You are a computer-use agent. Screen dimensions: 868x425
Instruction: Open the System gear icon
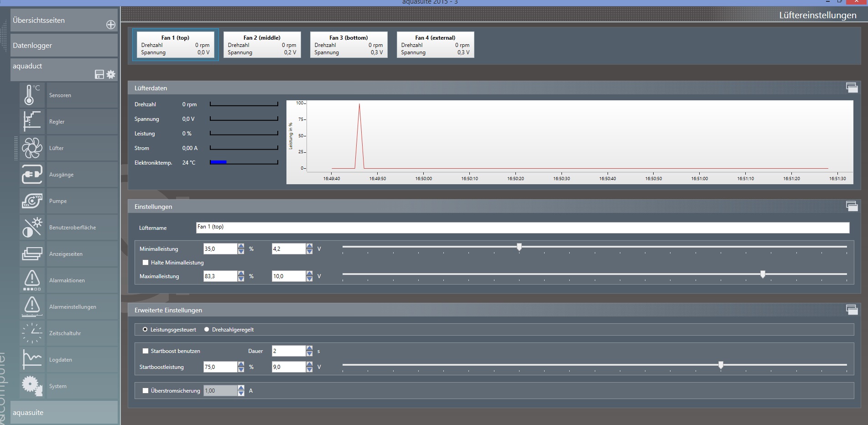point(32,386)
